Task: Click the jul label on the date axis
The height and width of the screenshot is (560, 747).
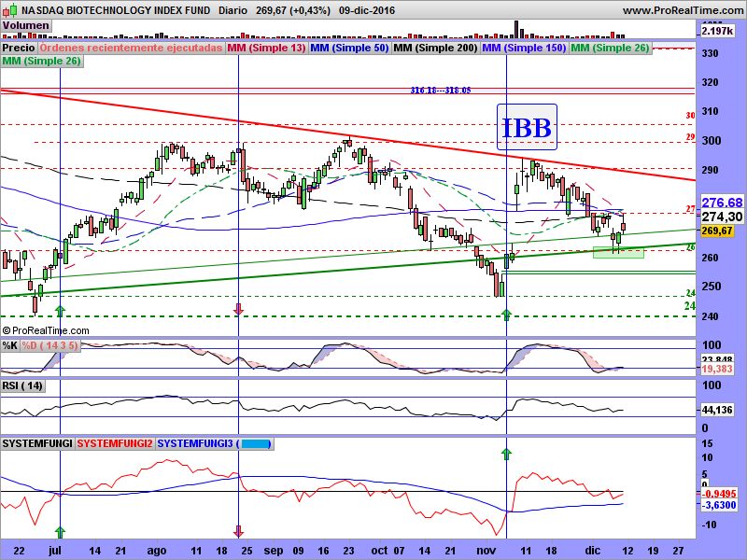Action: tap(55, 551)
